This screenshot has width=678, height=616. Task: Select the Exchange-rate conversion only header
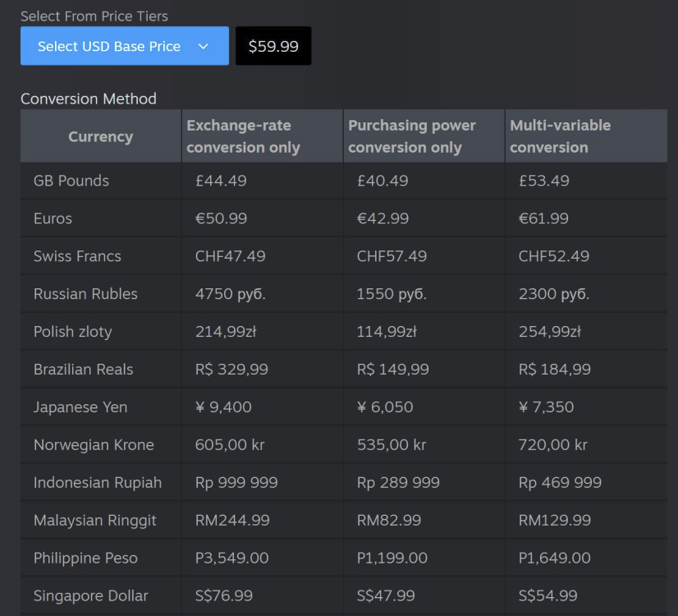coord(243,136)
